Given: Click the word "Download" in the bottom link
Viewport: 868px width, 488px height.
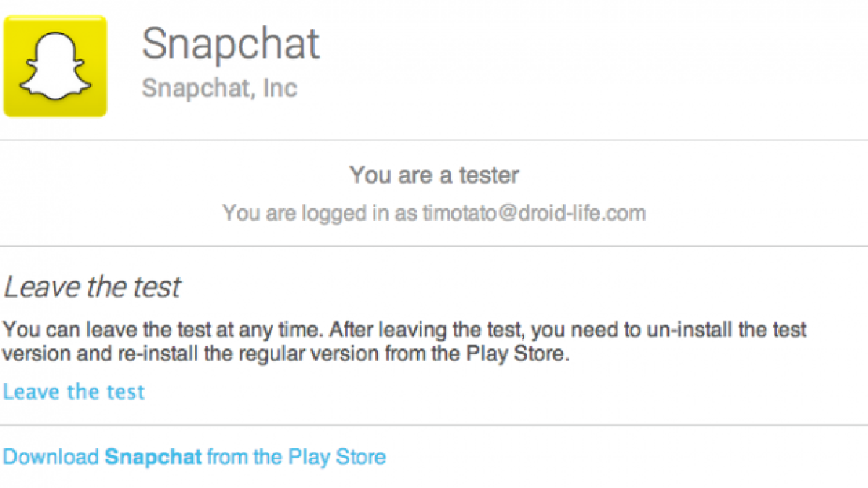Looking at the screenshot, I should [51, 457].
